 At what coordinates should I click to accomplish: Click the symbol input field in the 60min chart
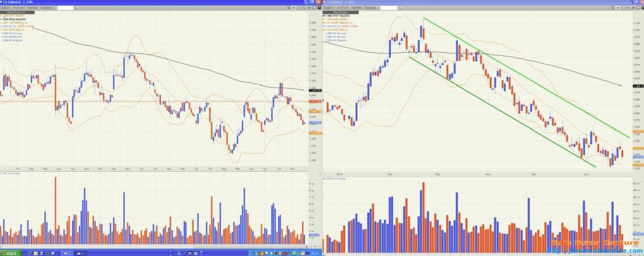64,8
